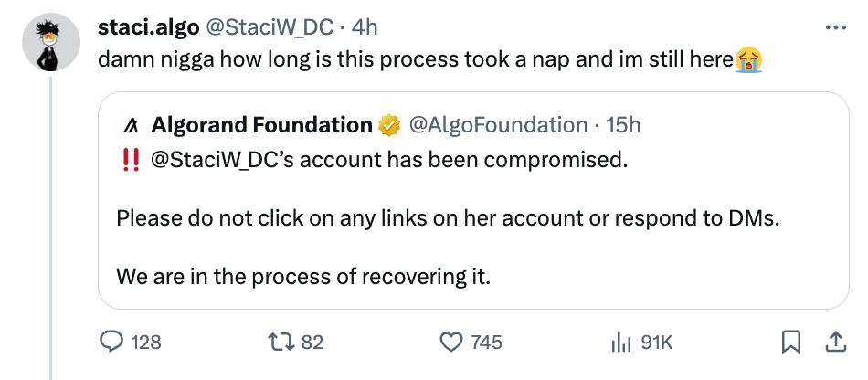Click the crying emoji in tweet text
Image resolution: width=868 pixels, height=380 pixels.
(749, 60)
